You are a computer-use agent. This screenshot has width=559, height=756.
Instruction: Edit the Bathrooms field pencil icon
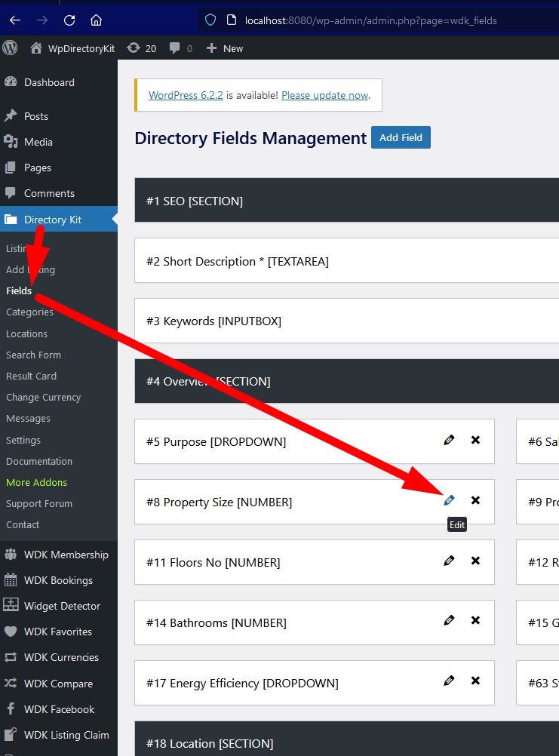click(449, 620)
